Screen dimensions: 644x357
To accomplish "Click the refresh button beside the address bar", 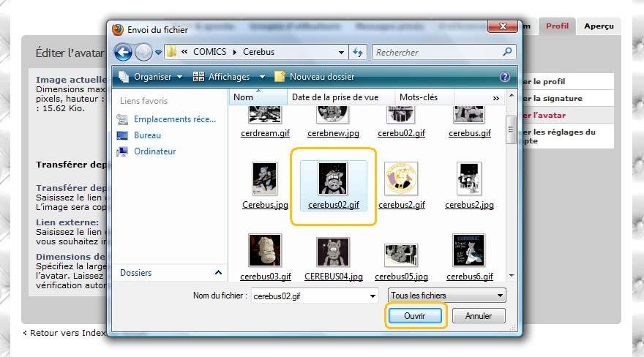I will coord(358,52).
